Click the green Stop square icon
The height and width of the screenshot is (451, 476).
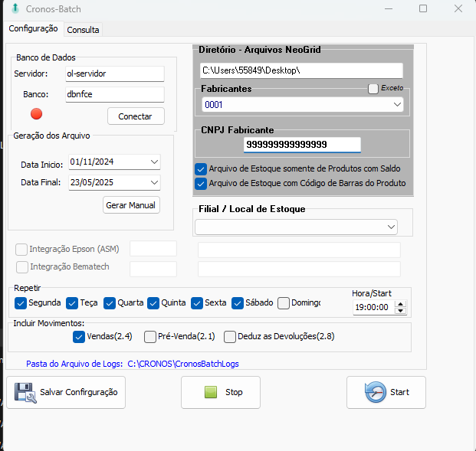[211, 392]
